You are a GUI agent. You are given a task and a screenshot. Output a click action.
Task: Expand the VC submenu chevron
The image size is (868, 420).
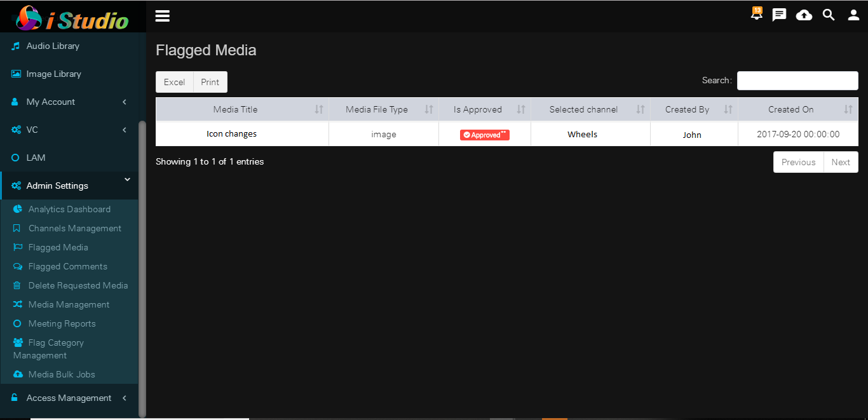pyautogui.click(x=125, y=130)
